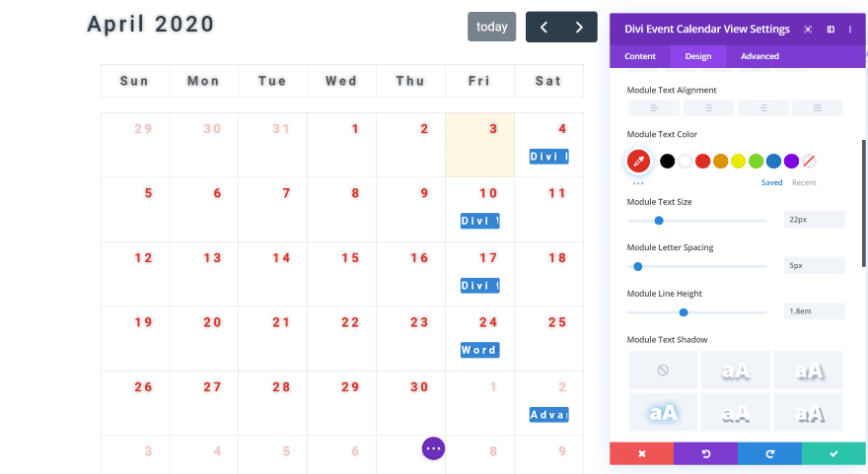Select the no text shadow option
868x474 pixels.
pos(663,370)
